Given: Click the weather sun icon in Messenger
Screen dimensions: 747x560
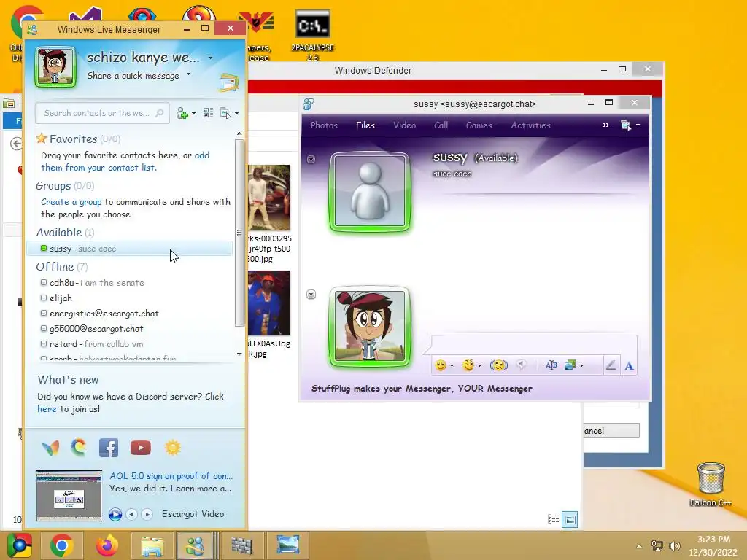Looking at the screenshot, I should (x=172, y=448).
